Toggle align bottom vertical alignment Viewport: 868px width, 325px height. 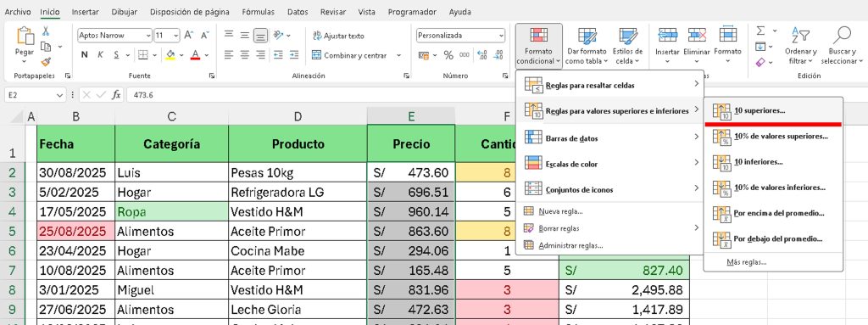point(260,36)
